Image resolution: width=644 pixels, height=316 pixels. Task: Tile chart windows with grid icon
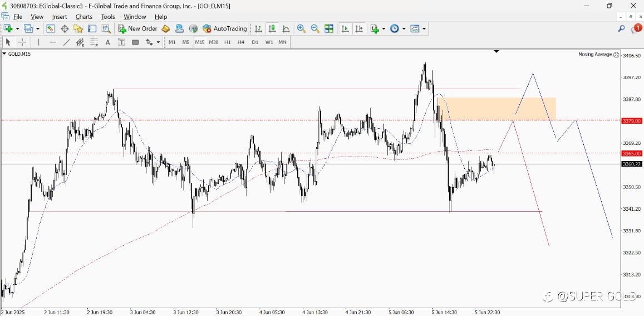[328, 28]
